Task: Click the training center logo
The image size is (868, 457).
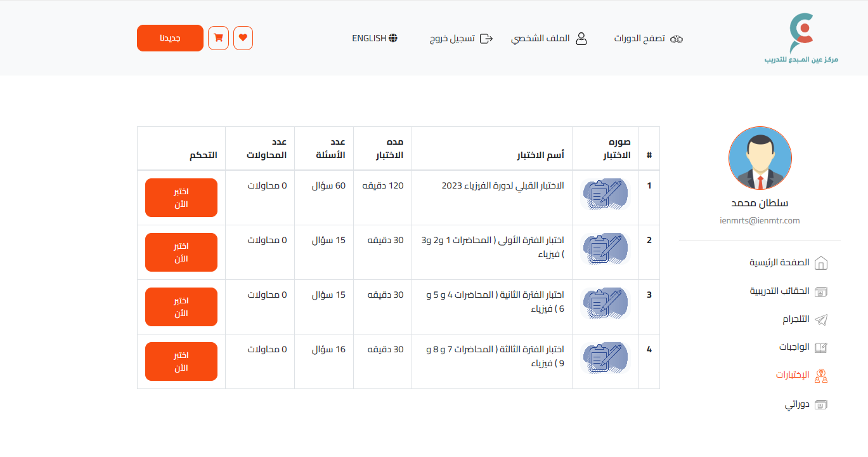Action: 801,38
